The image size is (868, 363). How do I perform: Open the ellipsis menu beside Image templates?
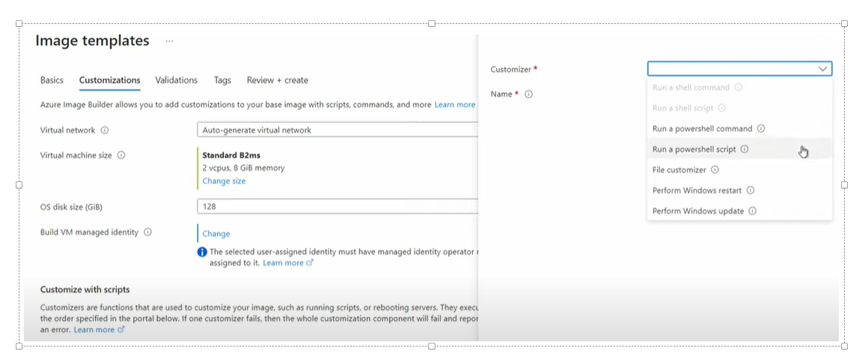pyautogui.click(x=169, y=41)
